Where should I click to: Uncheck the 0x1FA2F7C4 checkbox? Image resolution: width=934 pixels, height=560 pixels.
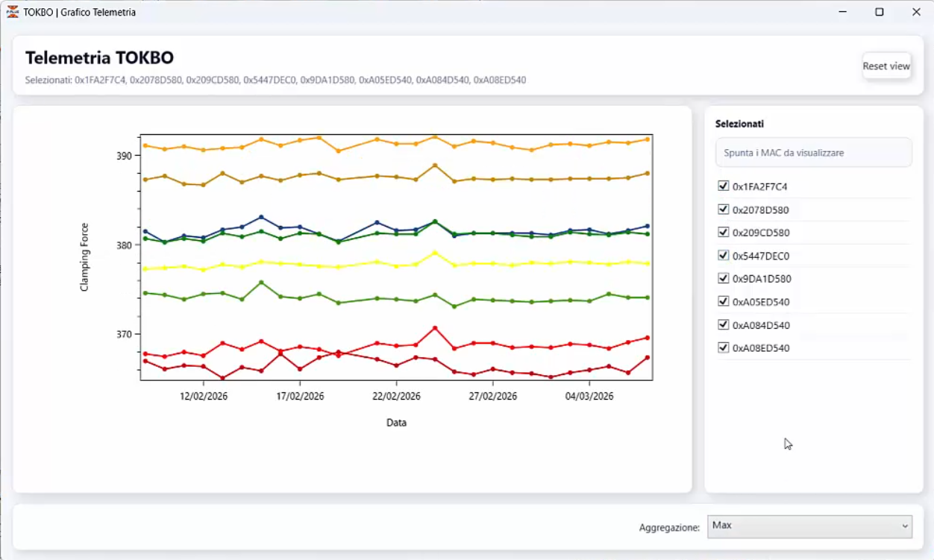(x=723, y=186)
